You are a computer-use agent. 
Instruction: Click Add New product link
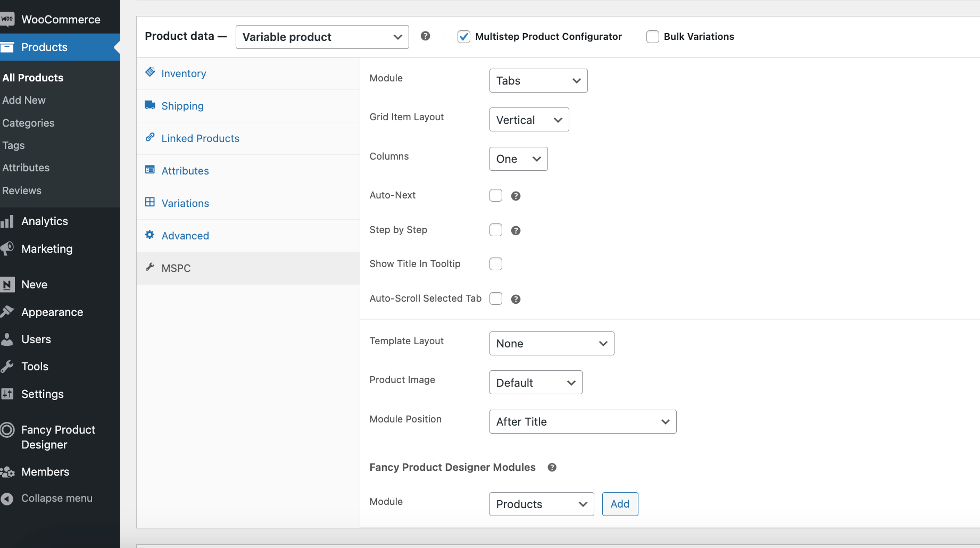click(x=24, y=100)
